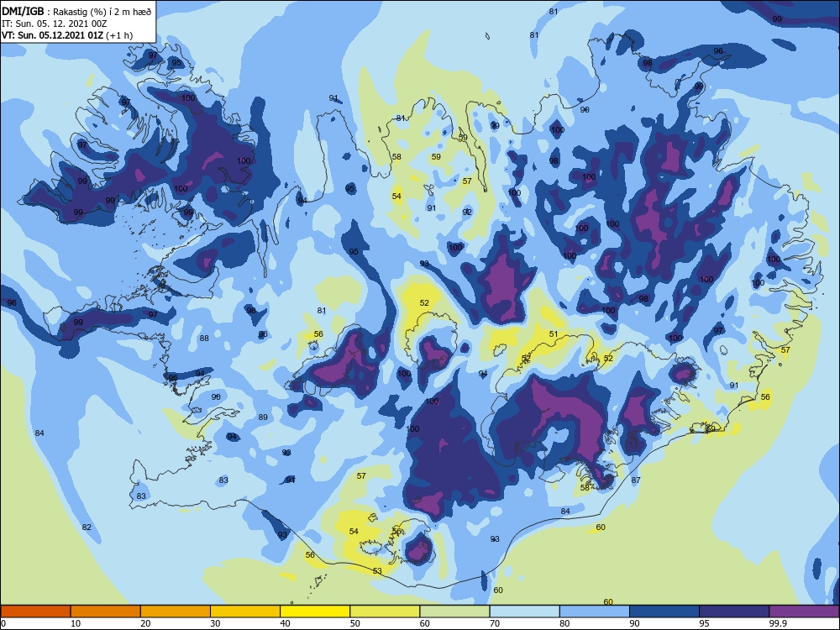Click the '40' legend tick label
This screenshot has width=840, height=630.
pos(285,623)
